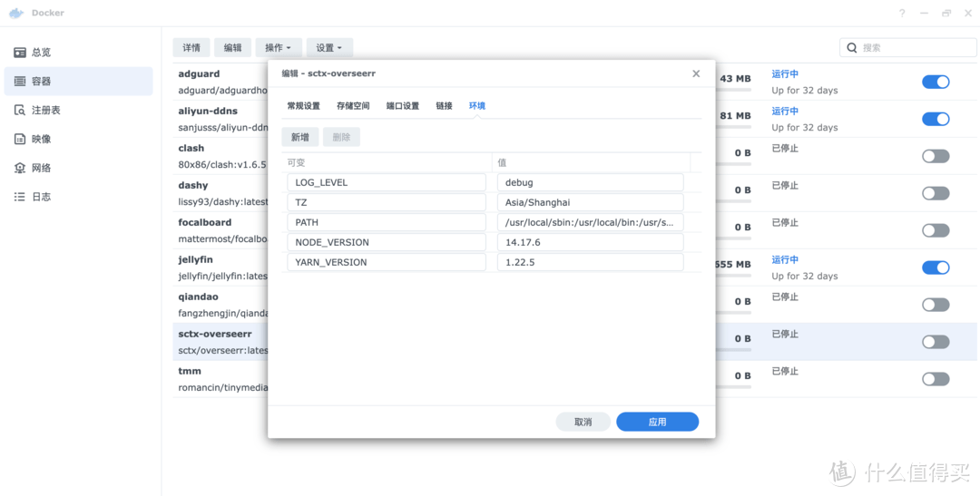Open the 操作 dropdown menu
This screenshot has height=496, width=980.
tap(279, 47)
